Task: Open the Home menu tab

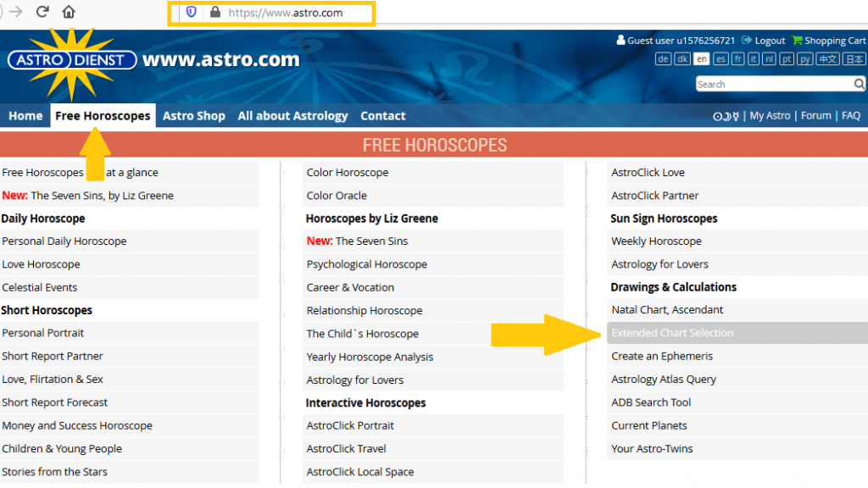Action: tap(25, 115)
